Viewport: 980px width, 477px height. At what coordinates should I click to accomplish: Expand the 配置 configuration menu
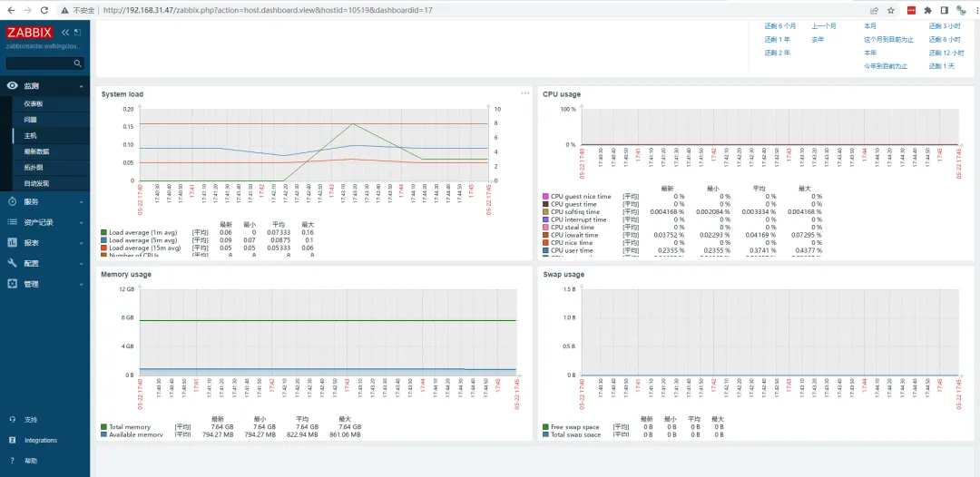(x=45, y=264)
